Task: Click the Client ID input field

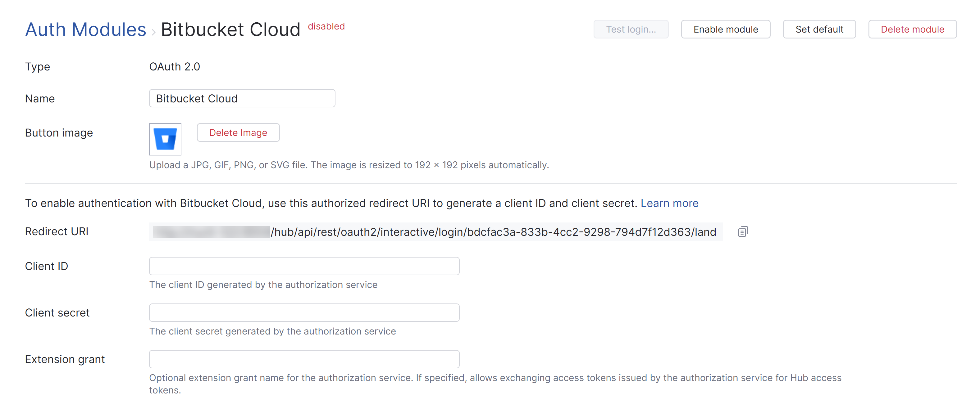Action: pos(304,266)
